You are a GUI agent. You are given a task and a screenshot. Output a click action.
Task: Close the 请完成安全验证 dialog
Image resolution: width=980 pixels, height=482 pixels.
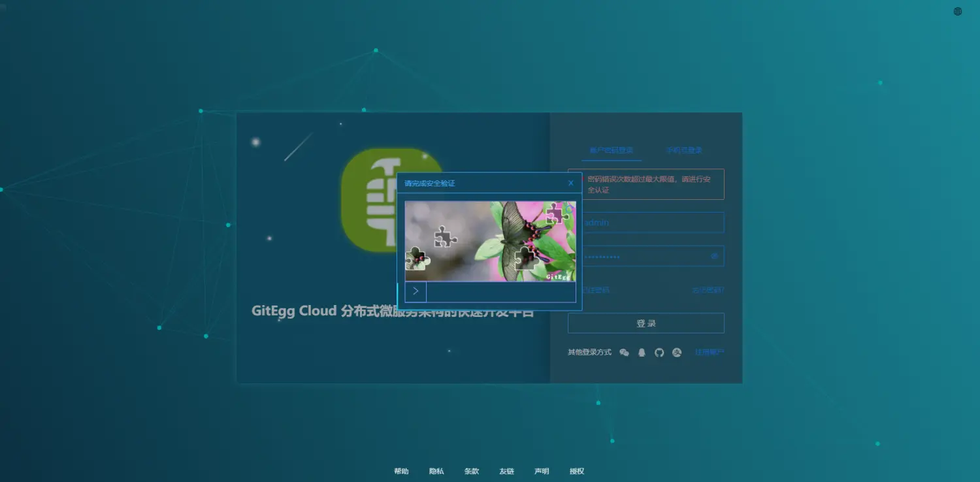click(571, 183)
